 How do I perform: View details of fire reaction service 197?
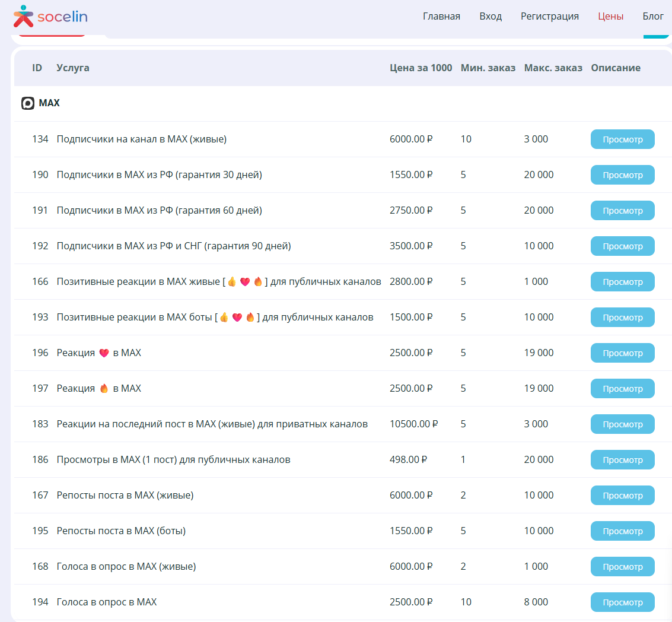pyautogui.click(x=622, y=389)
